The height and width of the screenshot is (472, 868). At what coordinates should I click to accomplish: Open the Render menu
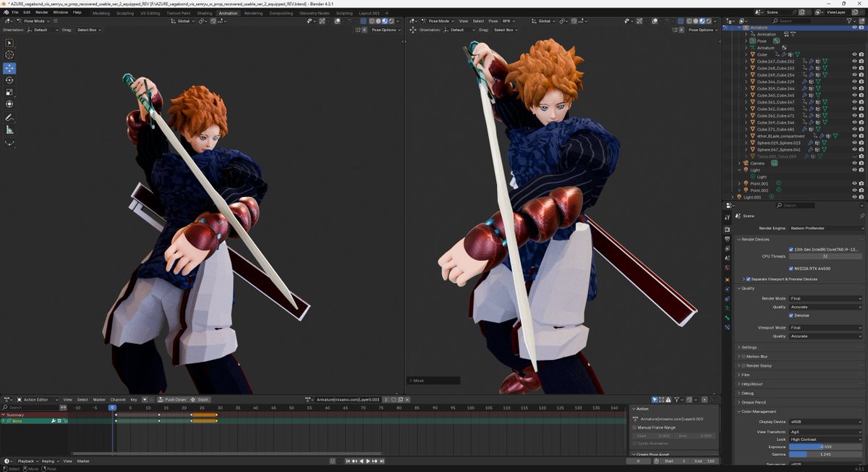coord(42,12)
